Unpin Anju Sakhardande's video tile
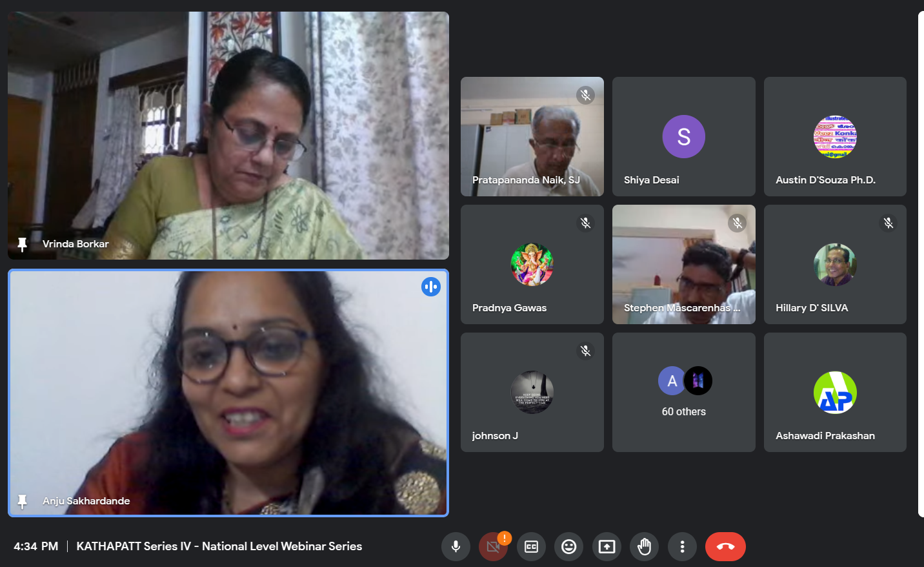This screenshot has height=567, width=924. (23, 501)
